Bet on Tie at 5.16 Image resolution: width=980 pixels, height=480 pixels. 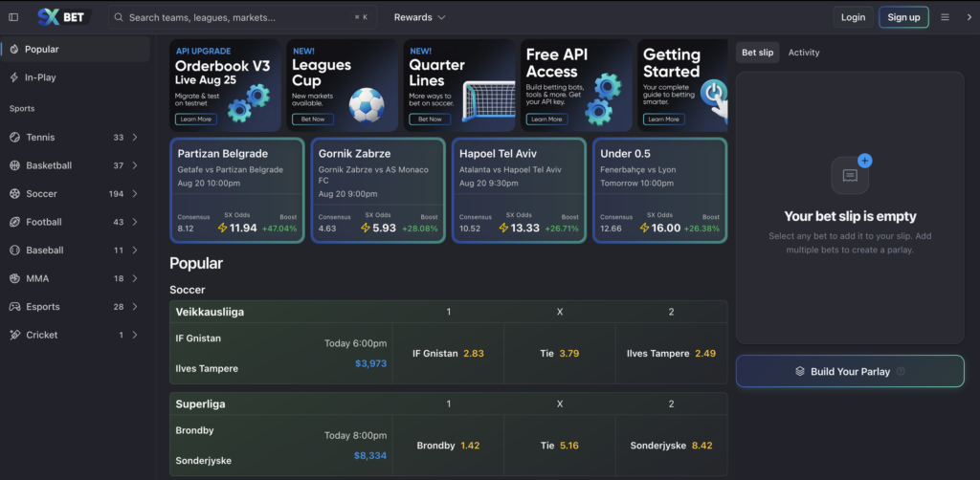pos(559,446)
